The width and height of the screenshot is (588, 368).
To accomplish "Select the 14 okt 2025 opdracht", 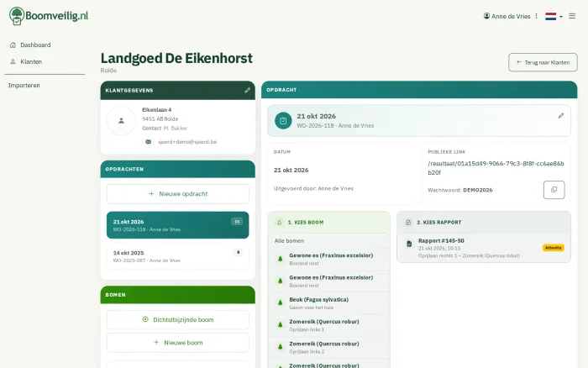I will 178,256.
